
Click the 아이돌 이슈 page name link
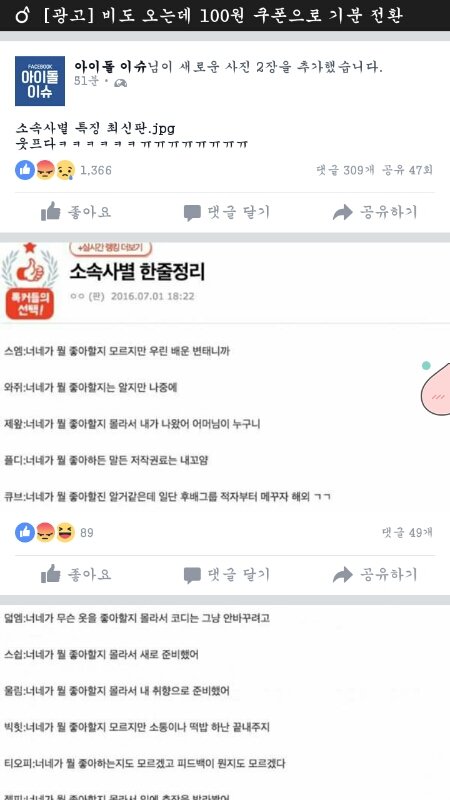tap(110, 66)
